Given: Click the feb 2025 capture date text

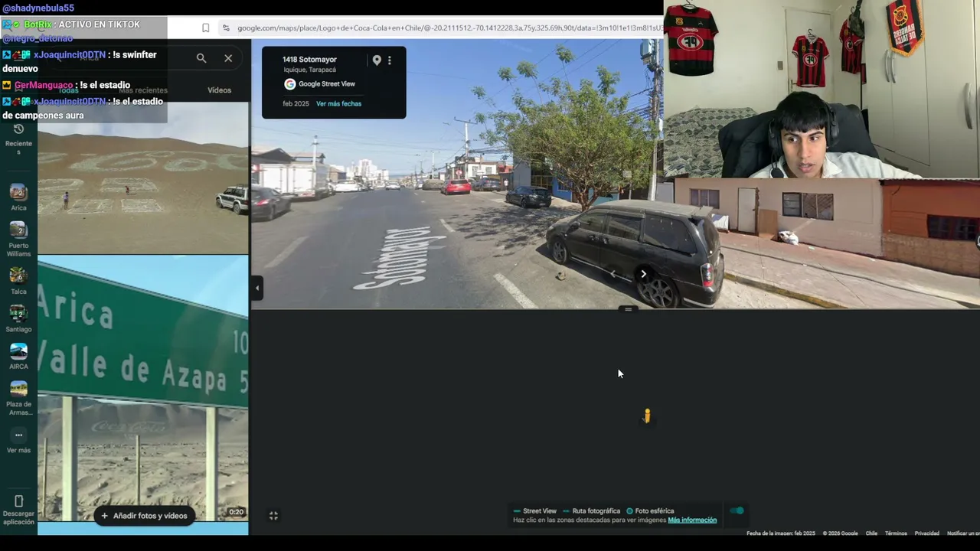Looking at the screenshot, I should (296, 104).
